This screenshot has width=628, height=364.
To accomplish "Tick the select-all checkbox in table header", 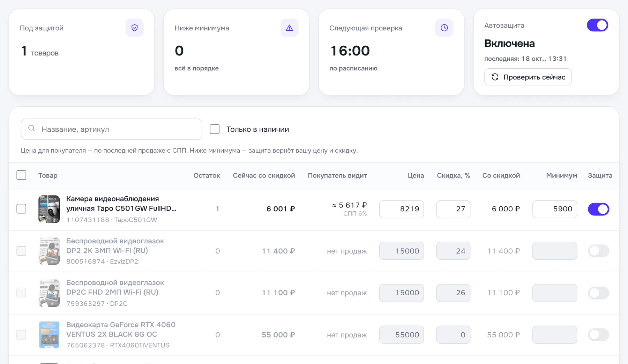I will point(21,175).
